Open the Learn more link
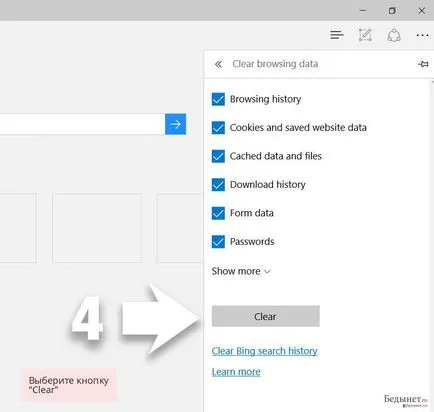 pos(236,372)
